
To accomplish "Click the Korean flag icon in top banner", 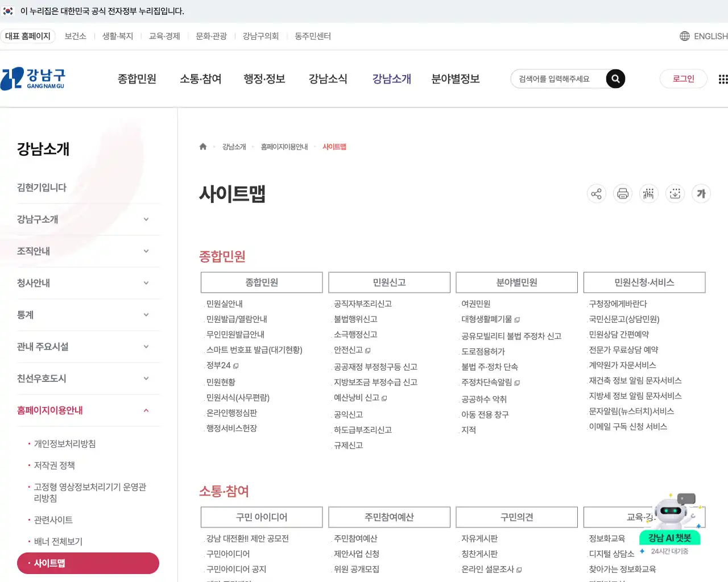I will (x=8, y=11).
